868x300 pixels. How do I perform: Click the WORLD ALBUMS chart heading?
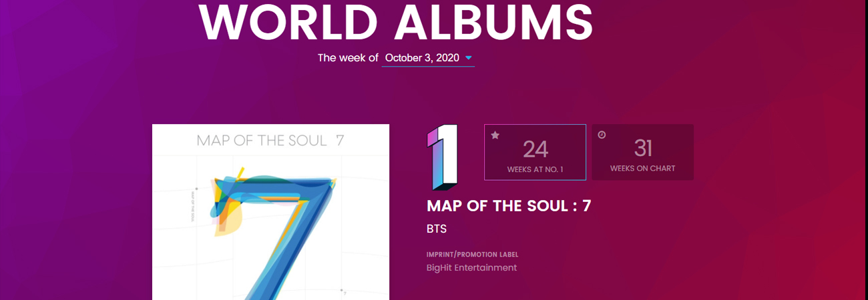[396, 23]
